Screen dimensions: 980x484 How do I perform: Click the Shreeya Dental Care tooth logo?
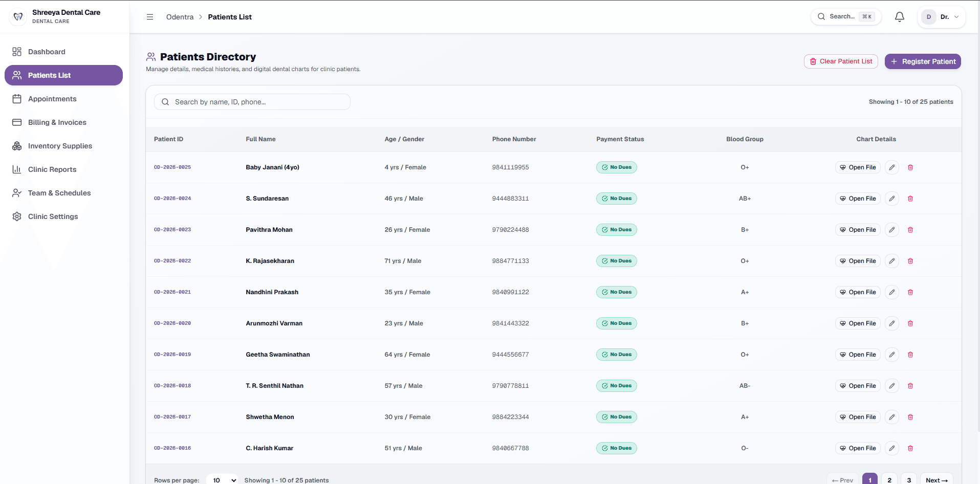pos(18,16)
